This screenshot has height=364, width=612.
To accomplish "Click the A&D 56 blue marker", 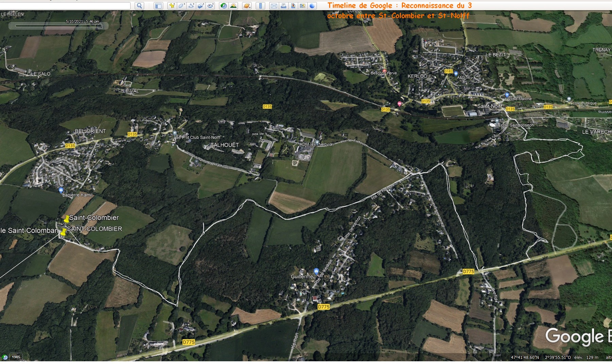I will [456, 73].
